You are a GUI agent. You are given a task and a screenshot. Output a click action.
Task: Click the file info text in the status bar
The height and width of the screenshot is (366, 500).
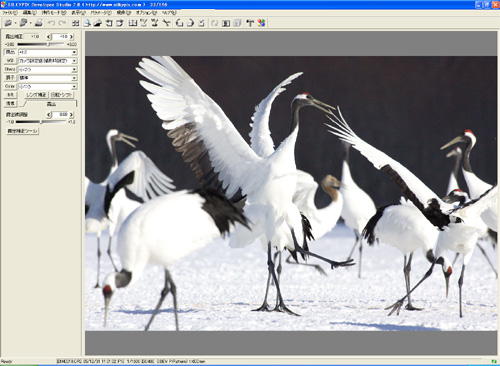point(131,361)
